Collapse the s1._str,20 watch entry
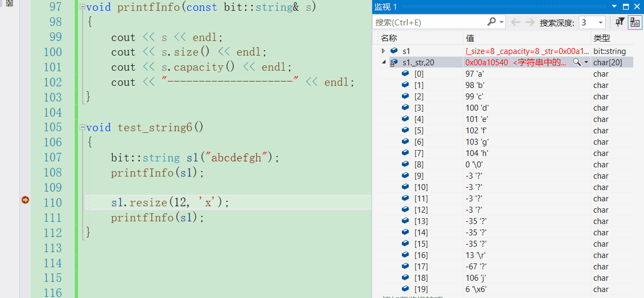644x298 pixels. pos(383,63)
